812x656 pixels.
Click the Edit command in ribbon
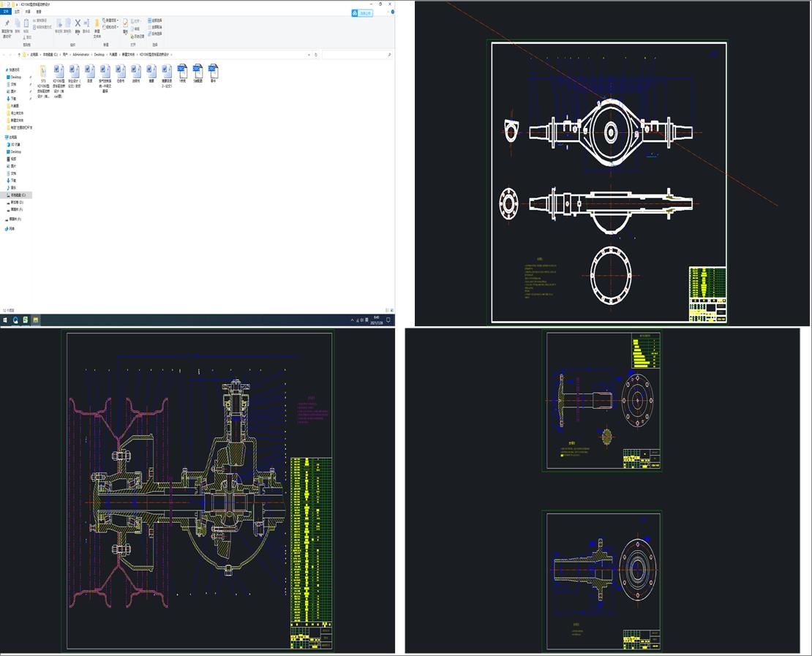point(136,29)
